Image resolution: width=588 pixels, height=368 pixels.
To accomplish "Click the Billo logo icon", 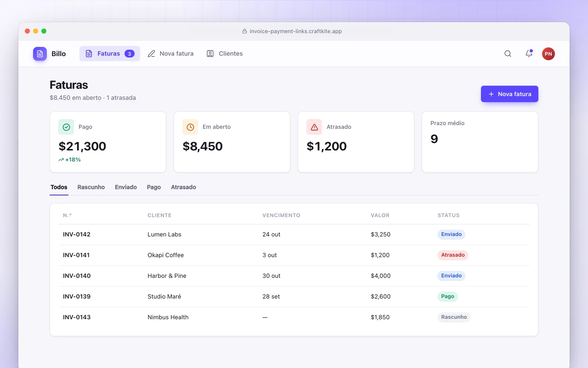I will (x=40, y=54).
